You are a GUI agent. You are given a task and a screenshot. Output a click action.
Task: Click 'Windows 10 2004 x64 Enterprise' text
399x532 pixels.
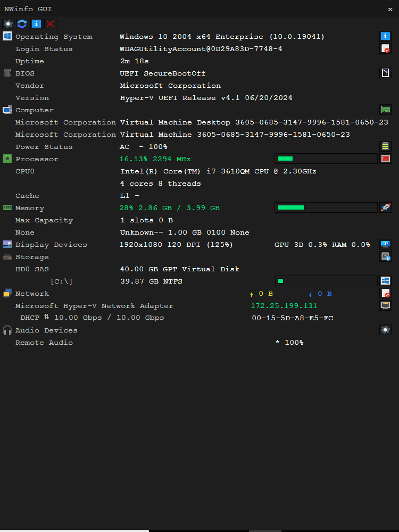[192, 37]
